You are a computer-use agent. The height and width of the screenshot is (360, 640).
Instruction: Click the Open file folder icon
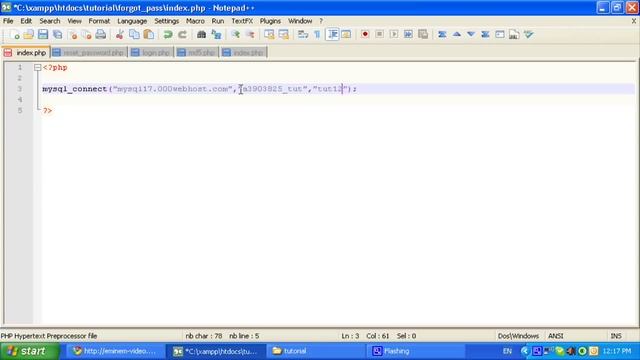(x=29, y=35)
